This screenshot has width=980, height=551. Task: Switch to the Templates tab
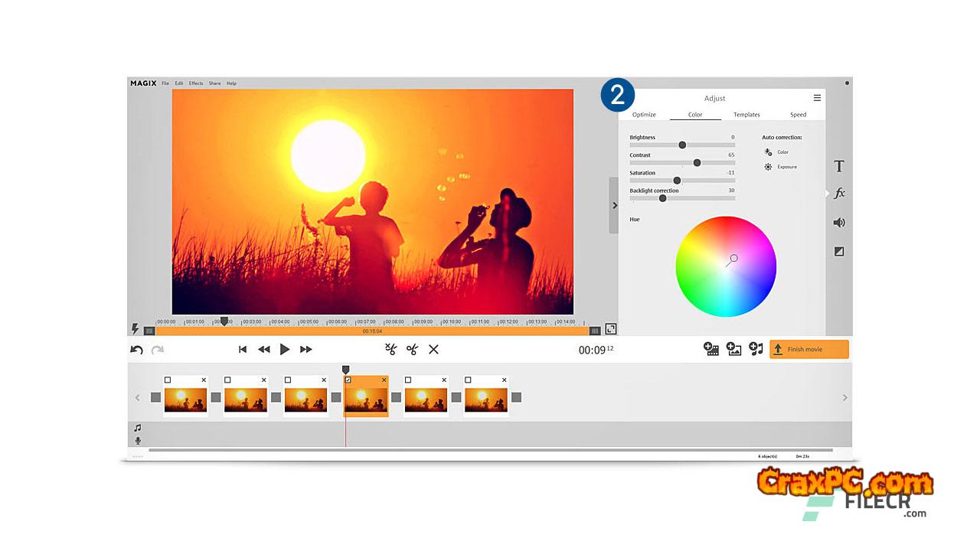pos(746,115)
